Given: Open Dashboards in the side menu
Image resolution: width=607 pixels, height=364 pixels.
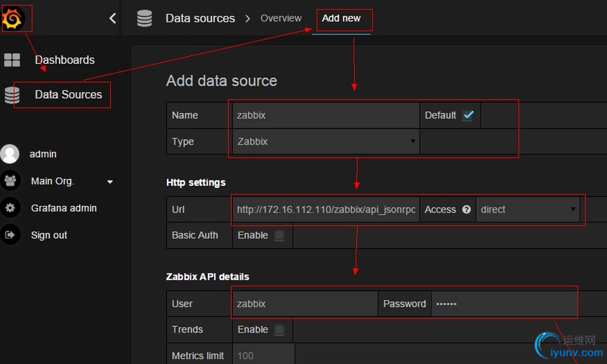Looking at the screenshot, I should [x=65, y=60].
